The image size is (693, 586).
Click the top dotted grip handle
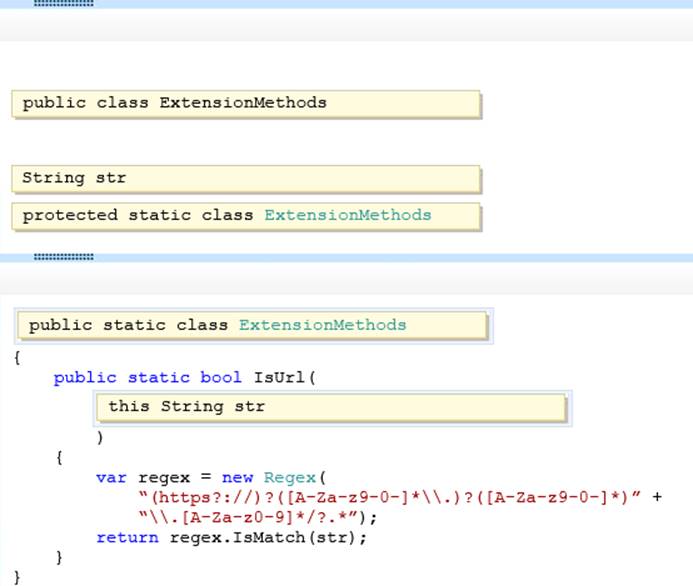pos(63,3)
